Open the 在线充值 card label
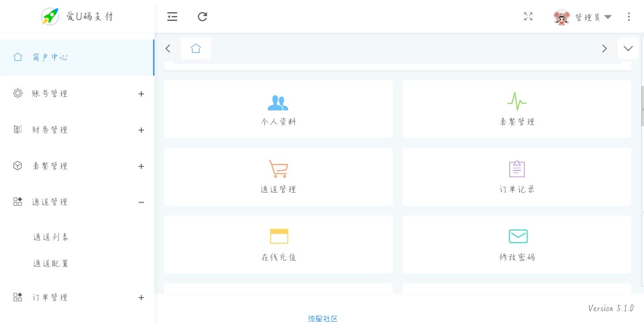 [279, 258]
